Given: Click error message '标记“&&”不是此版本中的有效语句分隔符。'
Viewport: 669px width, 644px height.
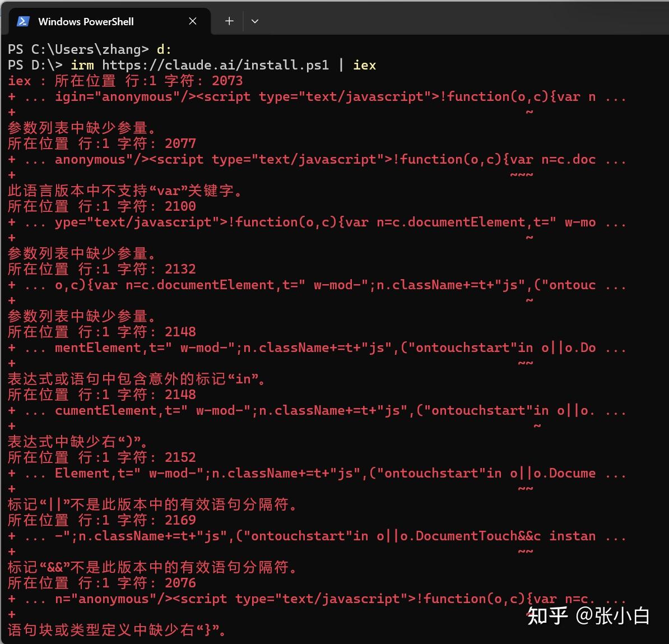Looking at the screenshot, I should [152, 567].
